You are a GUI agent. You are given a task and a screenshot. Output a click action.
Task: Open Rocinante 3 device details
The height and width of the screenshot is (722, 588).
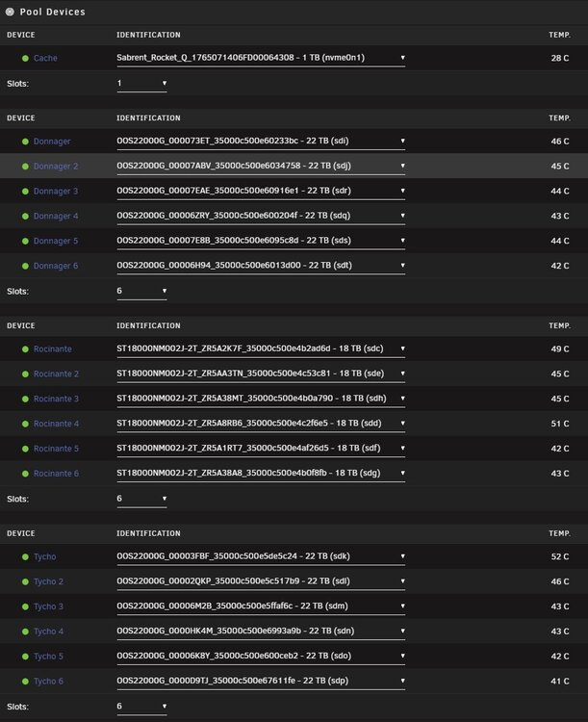[x=56, y=399]
